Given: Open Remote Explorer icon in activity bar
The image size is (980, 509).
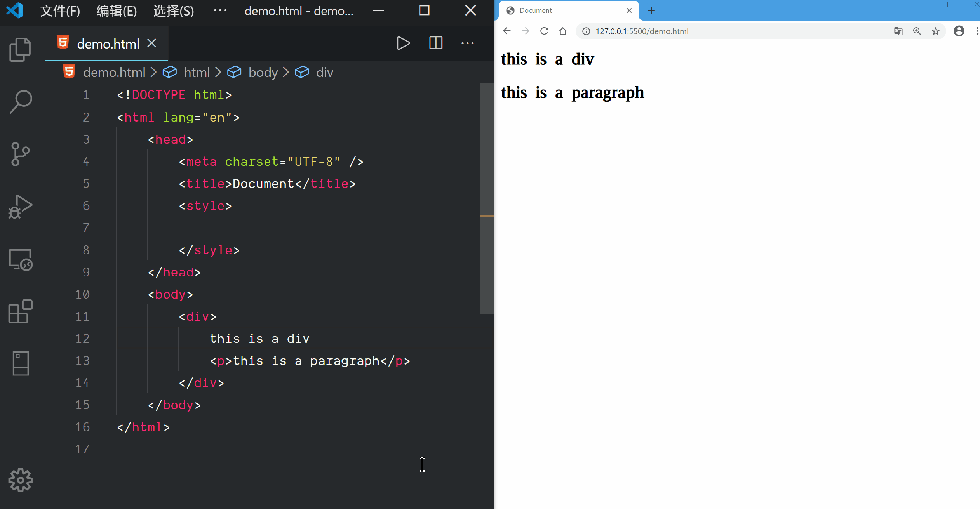Looking at the screenshot, I should [x=20, y=259].
